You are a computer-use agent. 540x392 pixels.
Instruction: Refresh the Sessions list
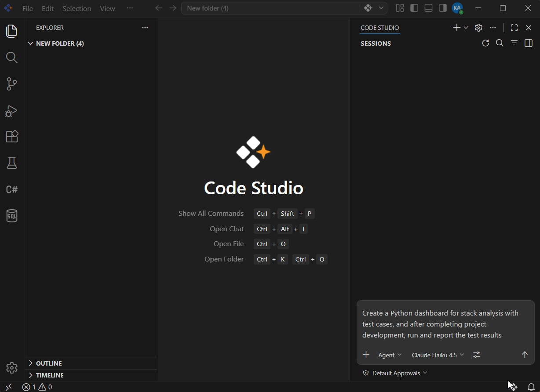pyautogui.click(x=485, y=43)
